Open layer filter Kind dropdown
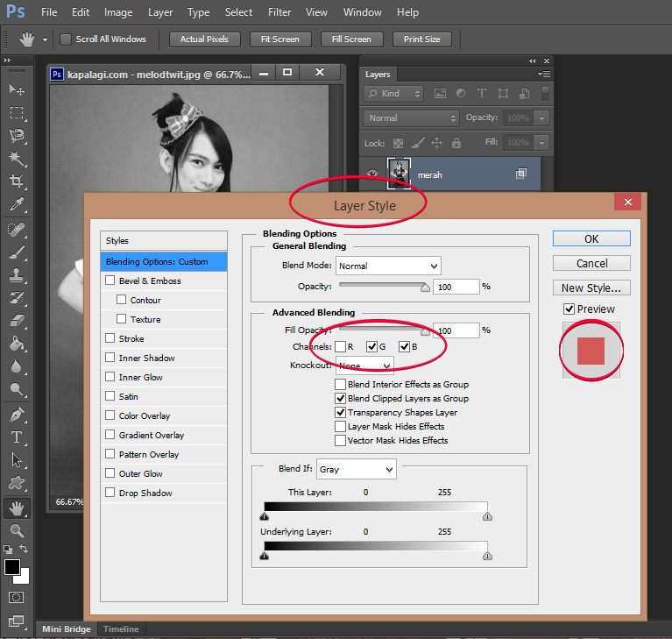The image size is (672, 639). [393, 94]
